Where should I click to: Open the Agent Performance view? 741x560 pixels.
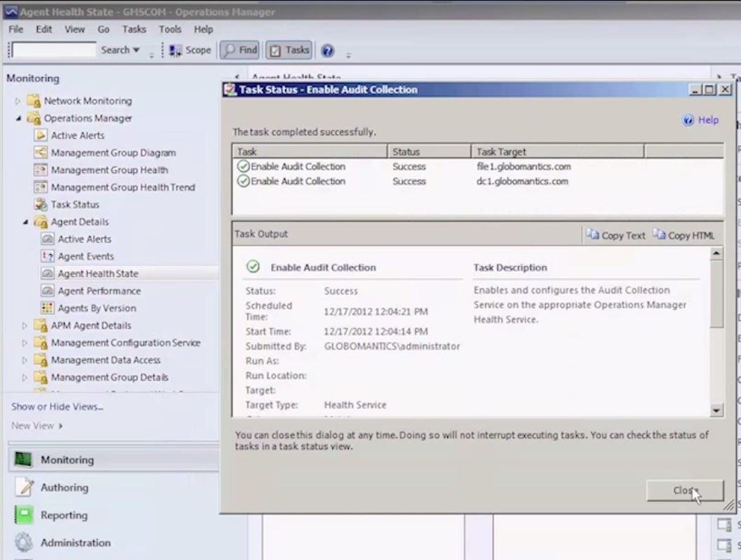coord(98,291)
